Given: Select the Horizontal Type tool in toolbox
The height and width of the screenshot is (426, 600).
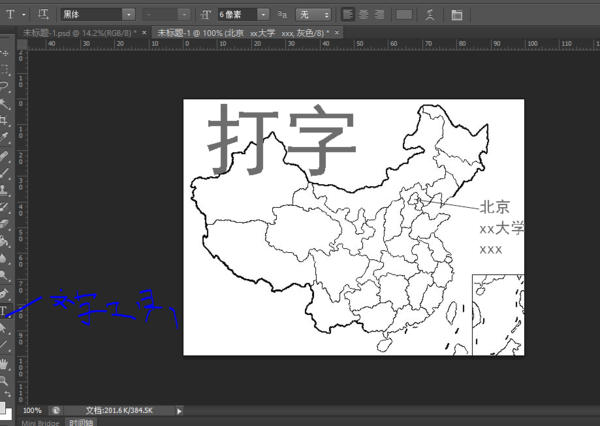Looking at the screenshot, I should tap(5, 310).
